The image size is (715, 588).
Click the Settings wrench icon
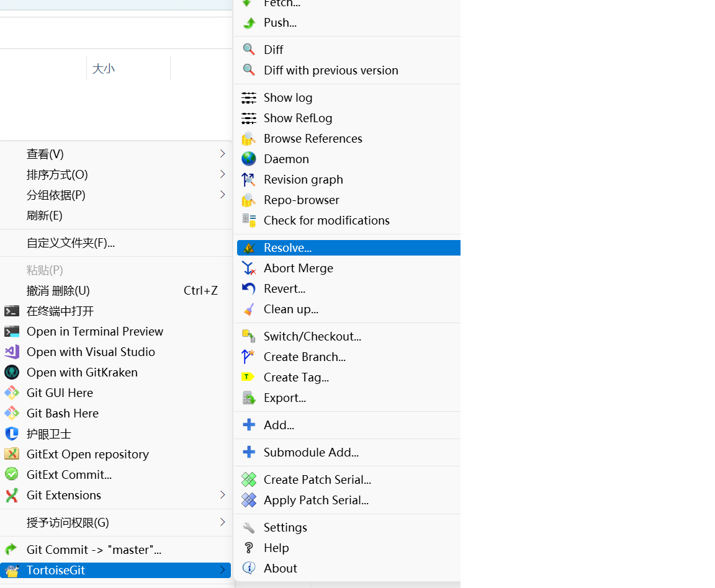tap(249, 527)
